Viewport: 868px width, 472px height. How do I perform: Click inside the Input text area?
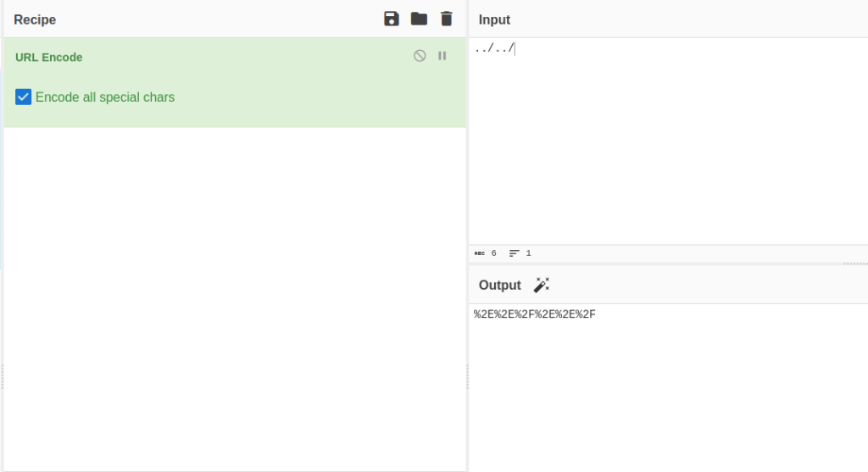pos(668,142)
